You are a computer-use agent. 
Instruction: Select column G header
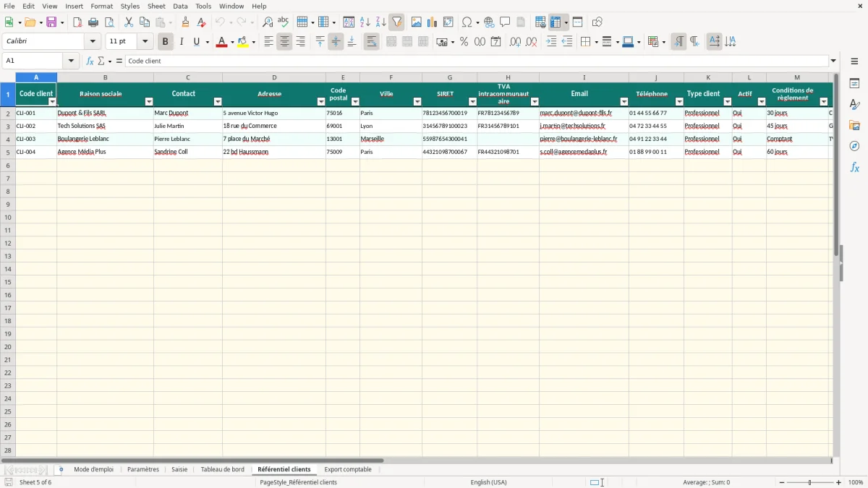pos(450,77)
